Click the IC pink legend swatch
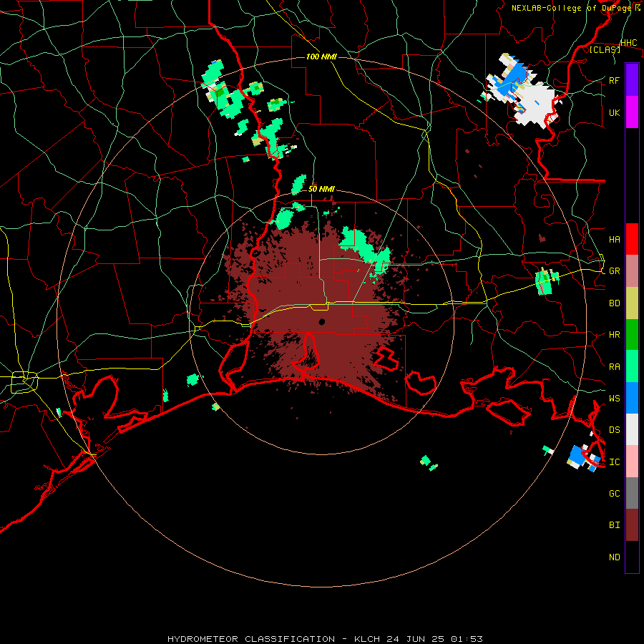 point(632,462)
